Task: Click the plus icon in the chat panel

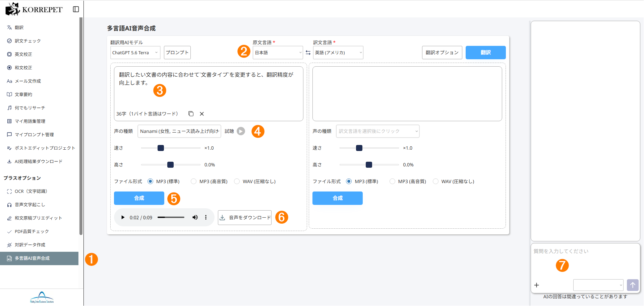Action: (536, 285)
